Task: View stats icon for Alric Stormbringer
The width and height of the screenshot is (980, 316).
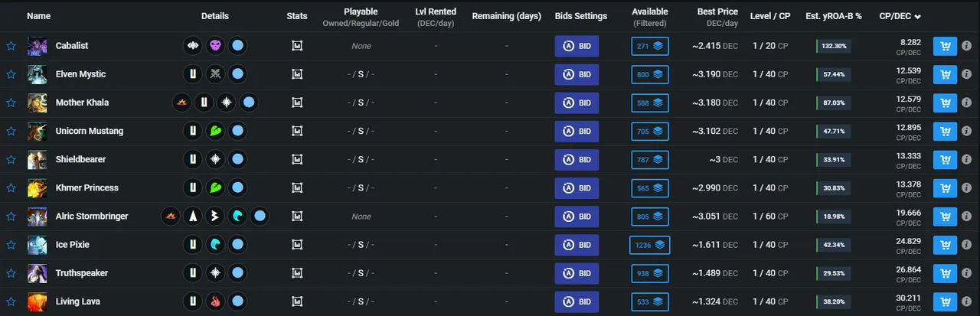Action: pyautogui.click(x=297, y=217)
